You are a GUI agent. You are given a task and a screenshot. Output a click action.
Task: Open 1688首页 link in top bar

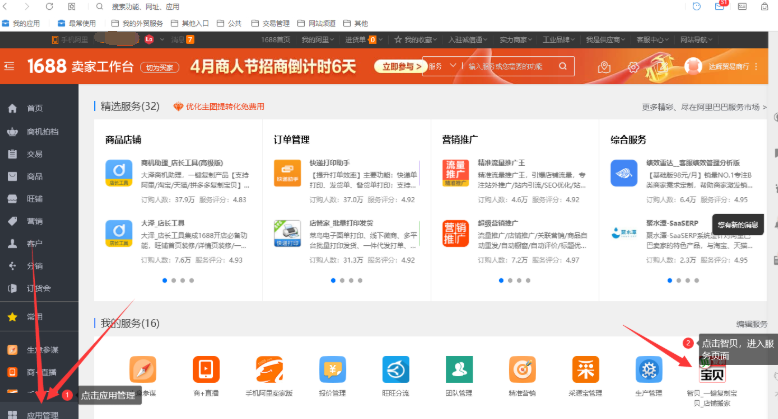point(275,40)
